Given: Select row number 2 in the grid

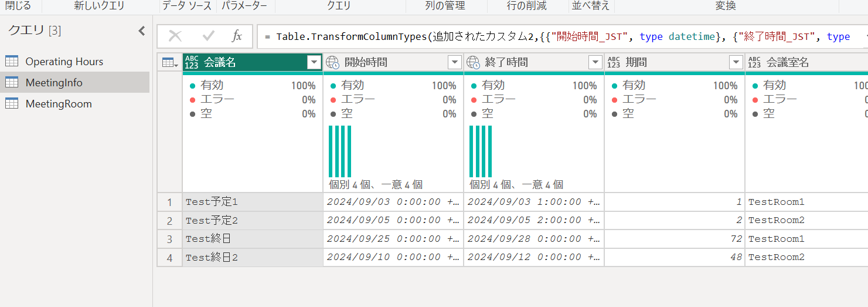Looking at the screenshot, I should pos(170,221).
